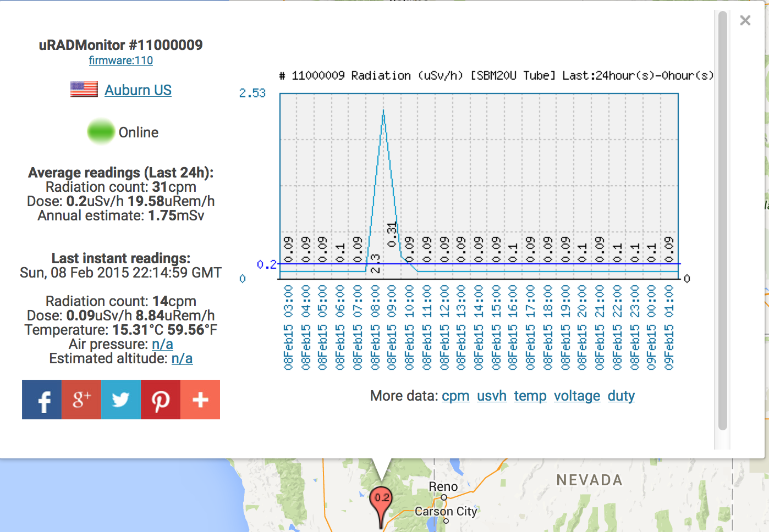This screenshot has width=769, height=532.
Task: Click the NEVADA map label
Action: (x=590, y=480)
